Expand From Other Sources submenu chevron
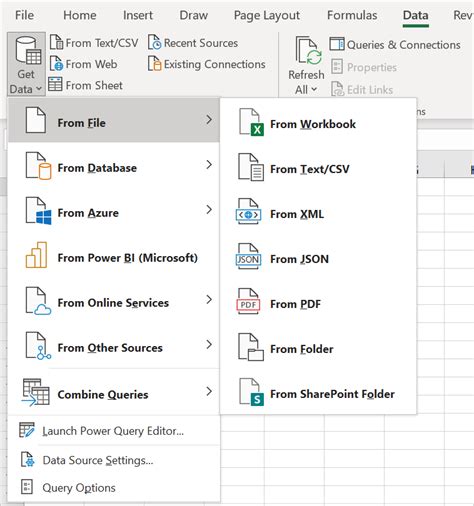Image resolution: width=474 pixels, height=506 pixels. [209, 344]
